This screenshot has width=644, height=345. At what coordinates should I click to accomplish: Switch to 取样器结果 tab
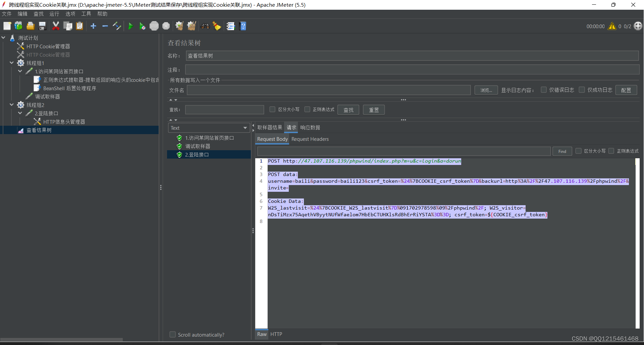[x=270, y=127]
